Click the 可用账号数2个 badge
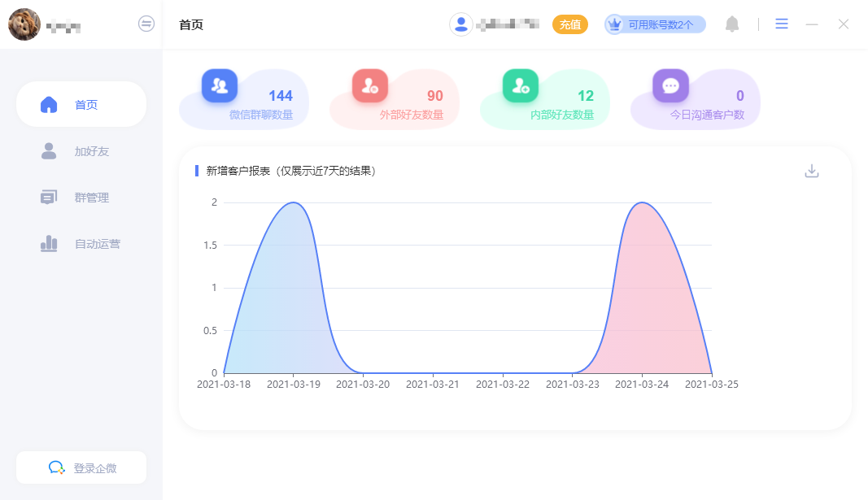Image resolution: width=868 pixels, height=500 pixels. [x=655, y=24]
